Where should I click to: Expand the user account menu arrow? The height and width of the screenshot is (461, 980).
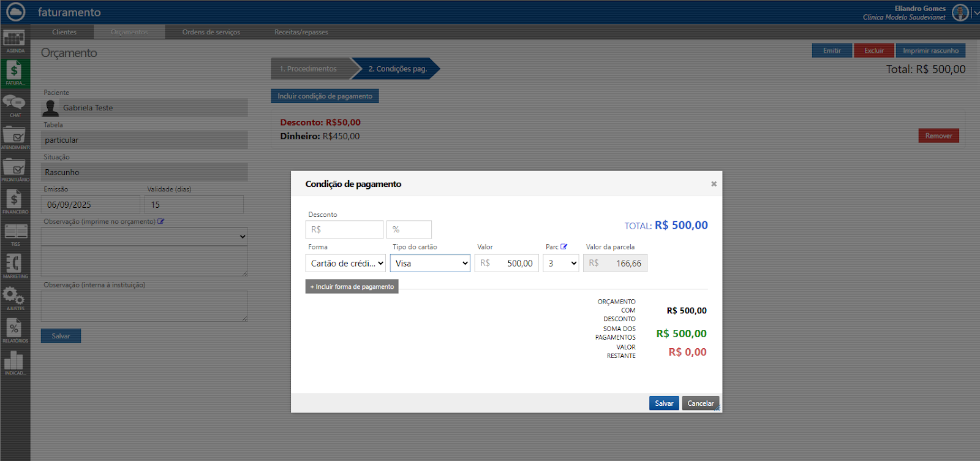pyautogui.click(x=975, y=12)
